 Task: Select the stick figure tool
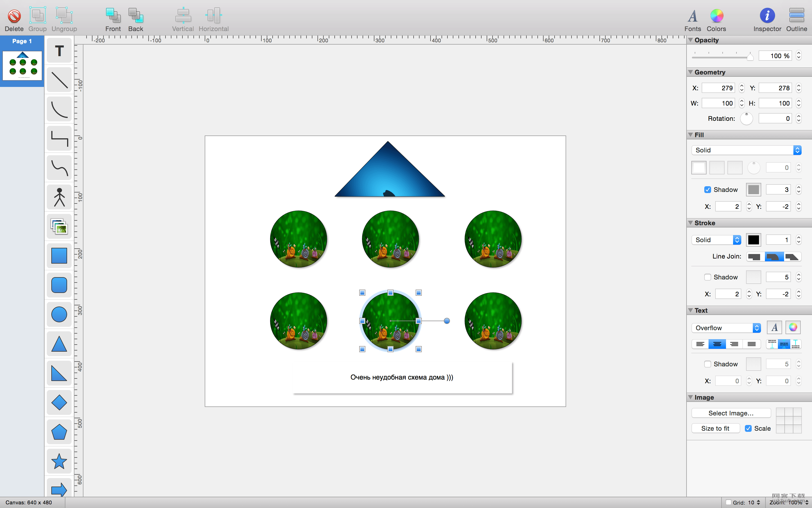pyautogui.click(x=59, y=197)
